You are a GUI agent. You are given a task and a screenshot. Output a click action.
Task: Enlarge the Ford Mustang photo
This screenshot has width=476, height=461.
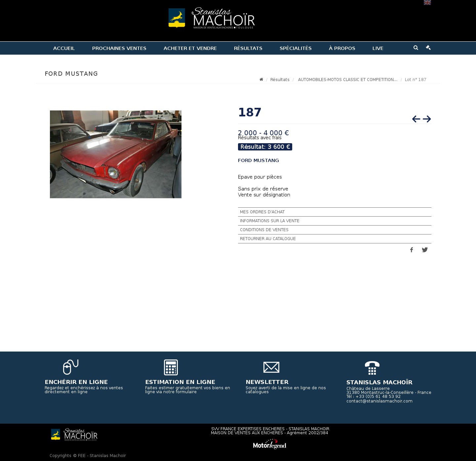coord(116,154)
